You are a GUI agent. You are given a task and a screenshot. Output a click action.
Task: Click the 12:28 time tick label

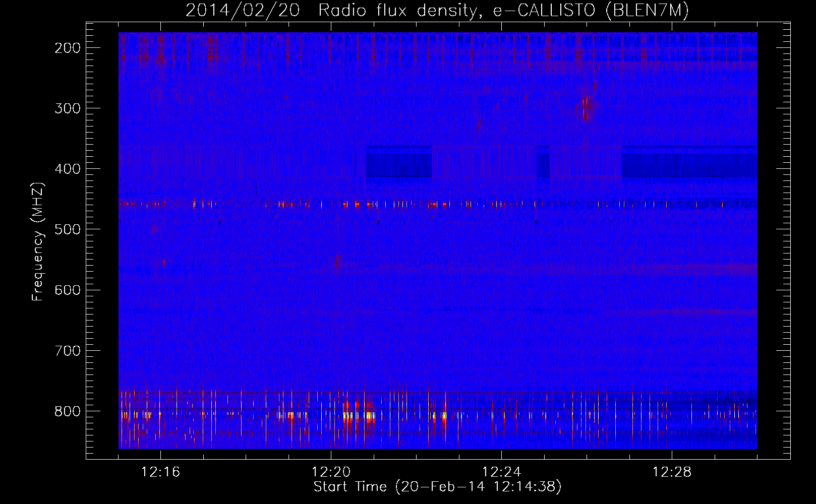pyautogui.click(x=672, y=472)
